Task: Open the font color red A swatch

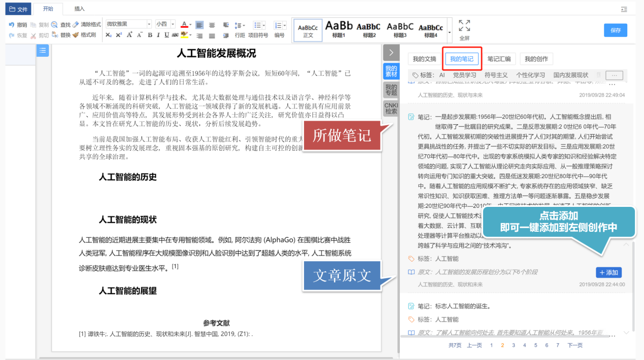Action: (184, 24)
